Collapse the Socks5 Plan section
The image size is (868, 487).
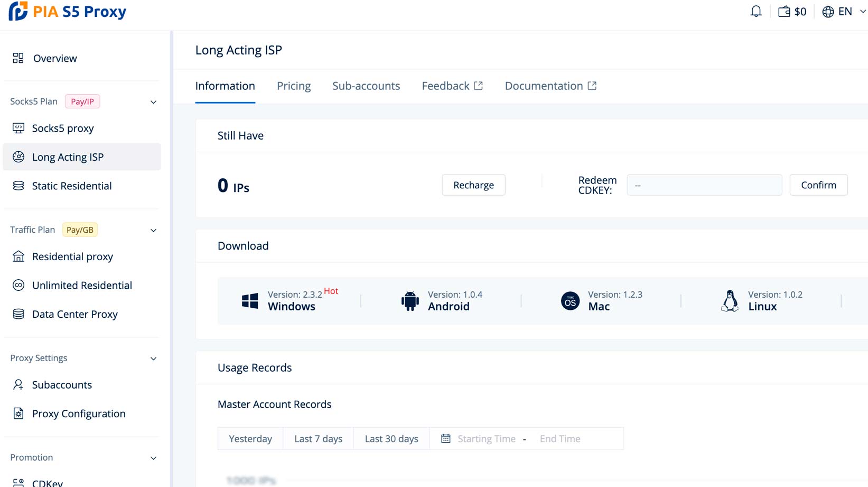(153, 102)
